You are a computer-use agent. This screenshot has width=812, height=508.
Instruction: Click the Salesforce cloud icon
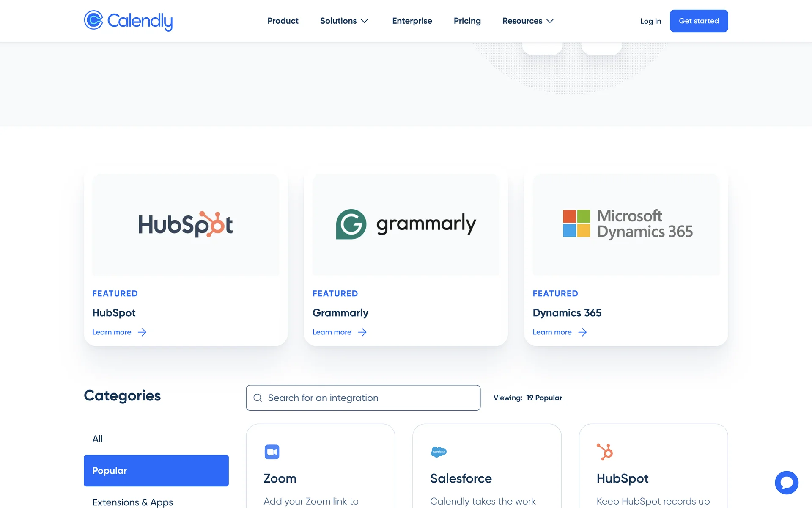(439, 452)
